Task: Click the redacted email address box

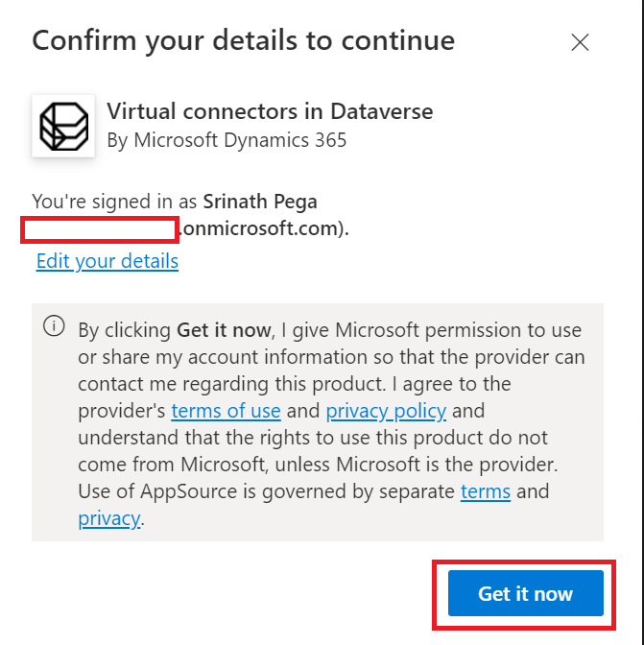Action: click(x=100, y=230)
